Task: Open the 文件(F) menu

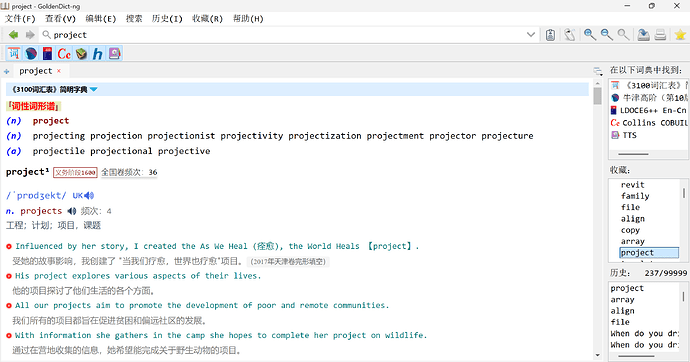Action: [20, 18]
